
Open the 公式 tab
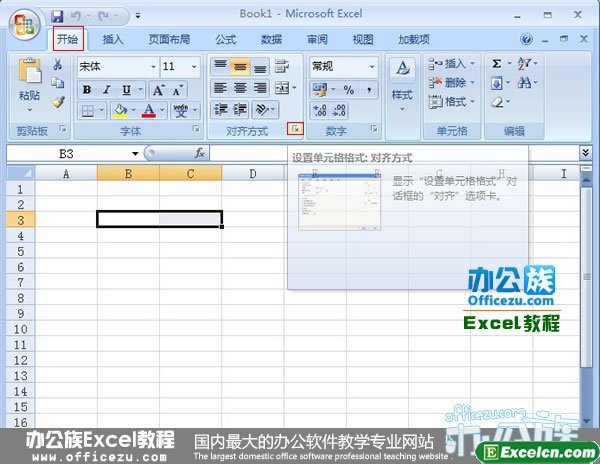pyautogui.click(x=226, y=39)
